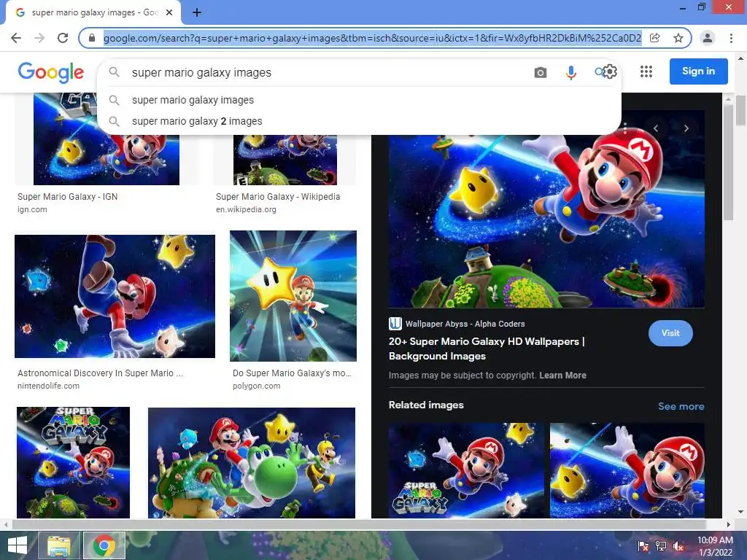747x560 pixels.
Task: Click the network tray icon
Action: pyautogui.click(x=661, y=546)
